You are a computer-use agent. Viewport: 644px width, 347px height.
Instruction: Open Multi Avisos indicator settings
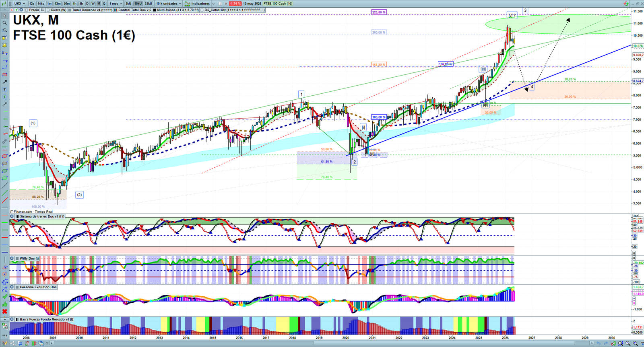tap(178, 10)
